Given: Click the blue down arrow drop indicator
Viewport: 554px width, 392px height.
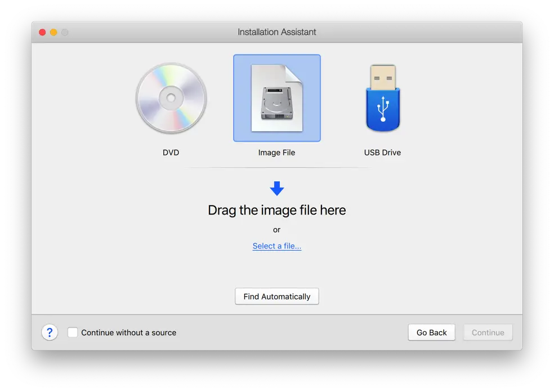Looking at the screenshot, I should click(277, 189).
